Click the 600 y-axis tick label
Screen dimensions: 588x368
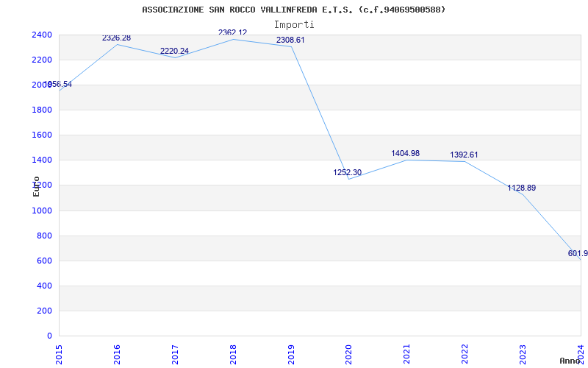[44, 261]
